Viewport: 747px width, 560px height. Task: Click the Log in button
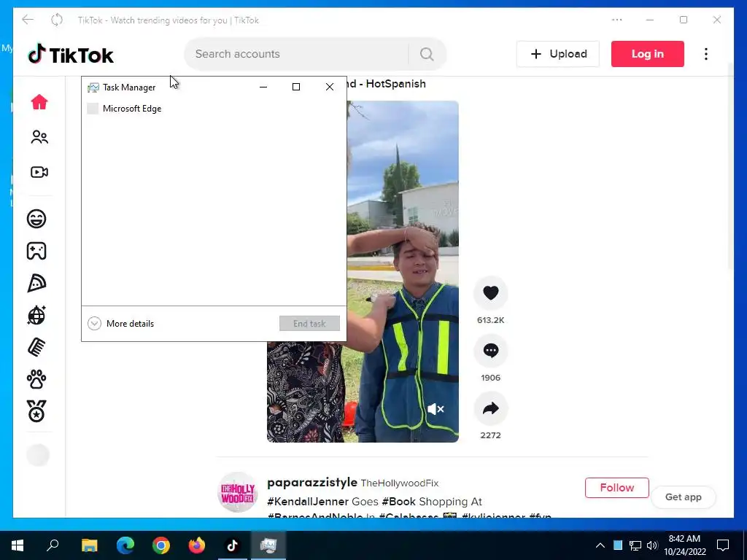(x=648, y=54)
